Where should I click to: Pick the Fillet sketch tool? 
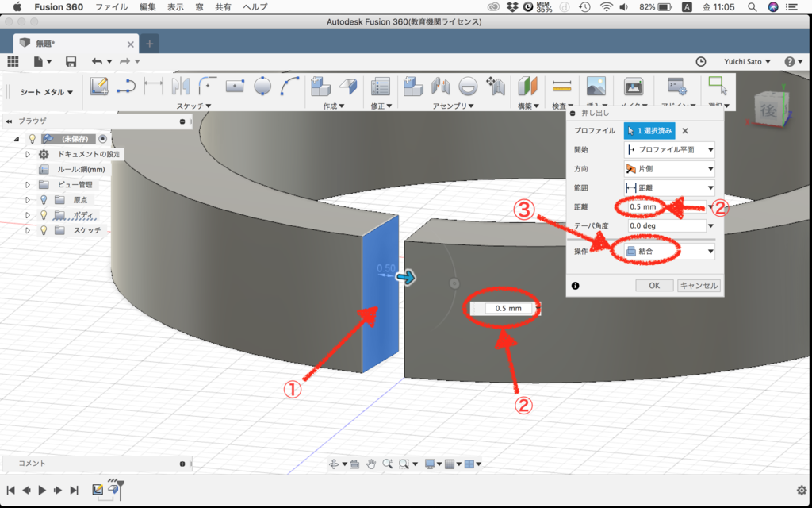click(208, 86)
